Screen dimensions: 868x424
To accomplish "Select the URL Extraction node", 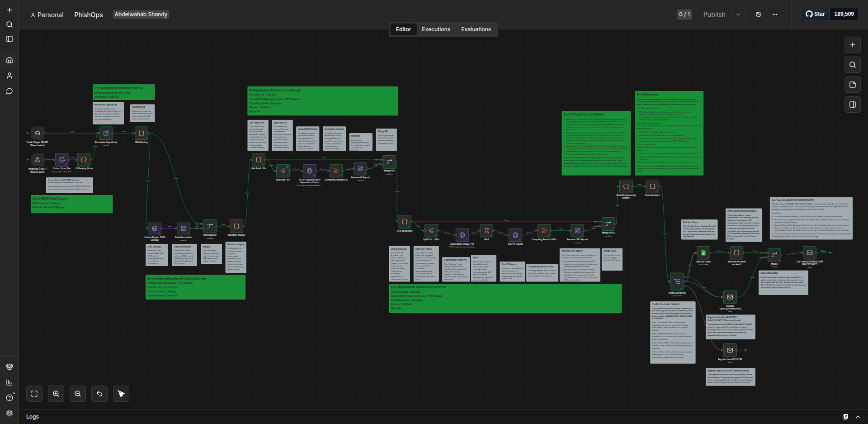I will point(405,222).
